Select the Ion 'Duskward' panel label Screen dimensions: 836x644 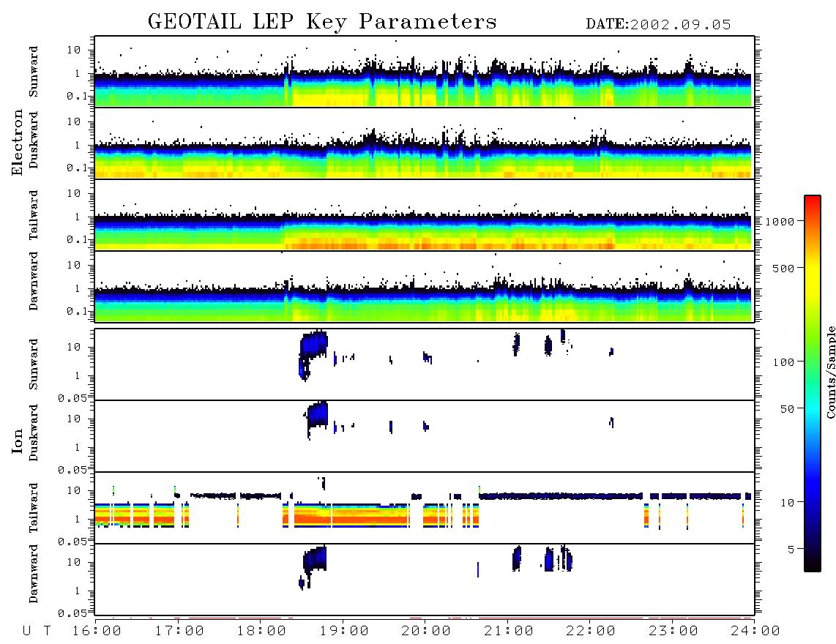[x=34, y=433]
